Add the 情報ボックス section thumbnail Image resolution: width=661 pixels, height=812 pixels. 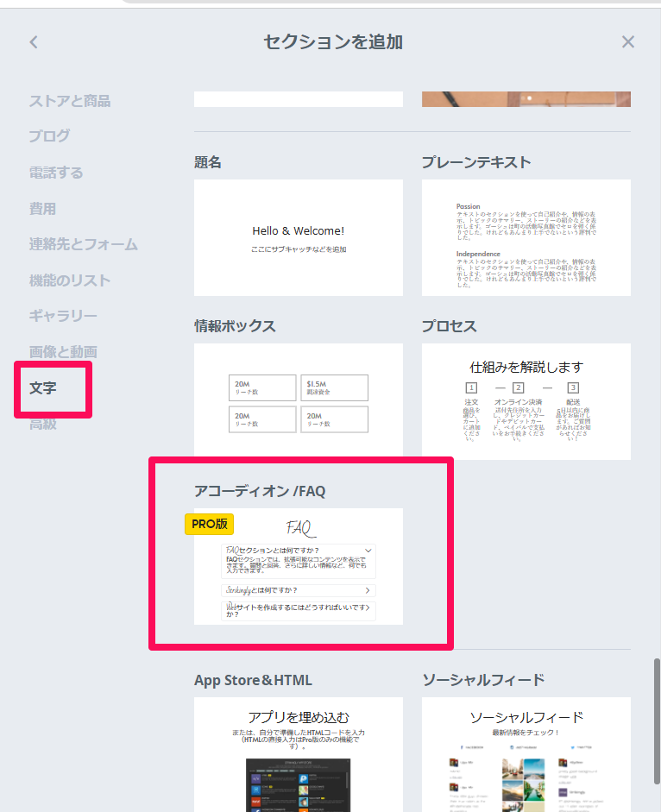click(299, 400)
